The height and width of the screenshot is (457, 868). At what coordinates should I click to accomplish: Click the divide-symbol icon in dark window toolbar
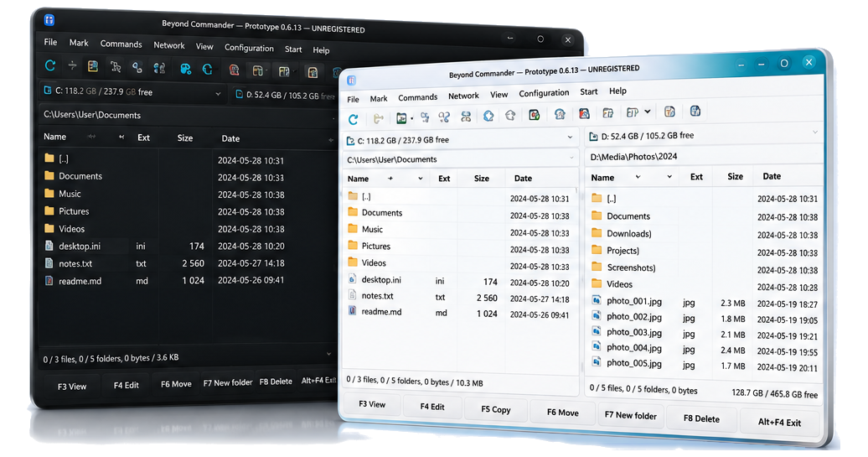tap(73, 66)
